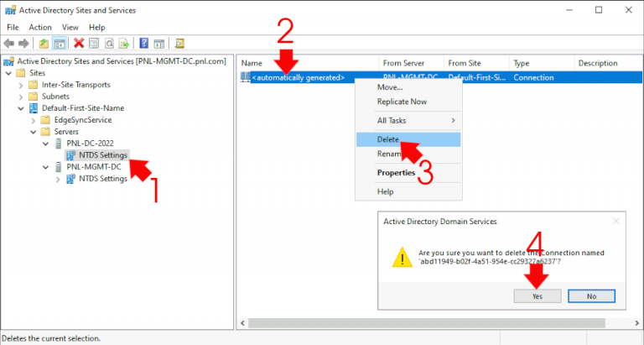This screenshot has width=644, height=345.
Task: Click the Up one level toolbar icon
Action: pyautogui.click(x=44, y=43)
